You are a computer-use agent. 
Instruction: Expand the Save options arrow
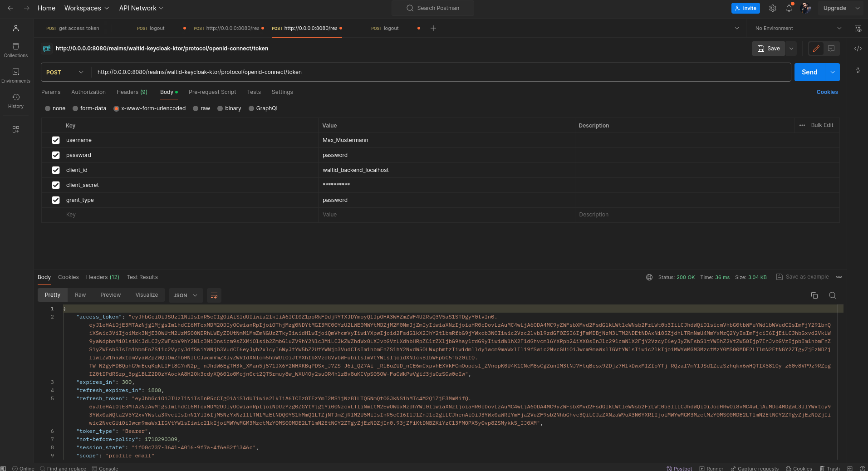[791, 49]
